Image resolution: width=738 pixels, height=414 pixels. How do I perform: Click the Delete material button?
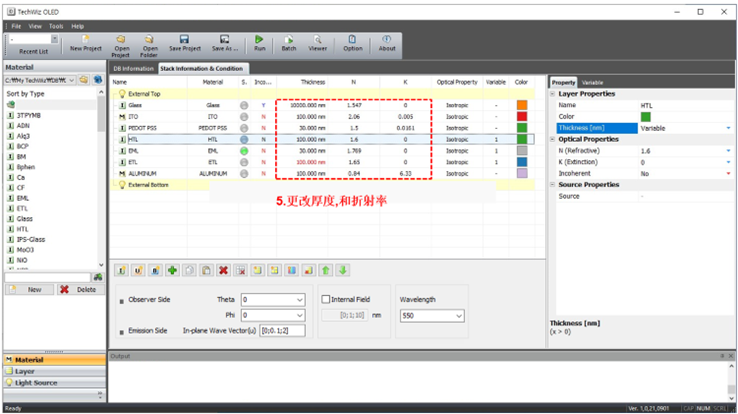pos(78,290)
